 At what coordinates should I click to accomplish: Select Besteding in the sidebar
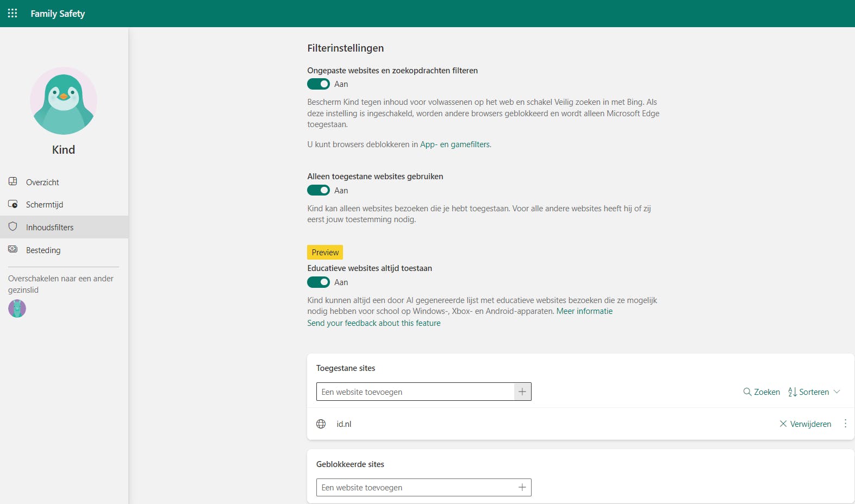pos(43,250)
